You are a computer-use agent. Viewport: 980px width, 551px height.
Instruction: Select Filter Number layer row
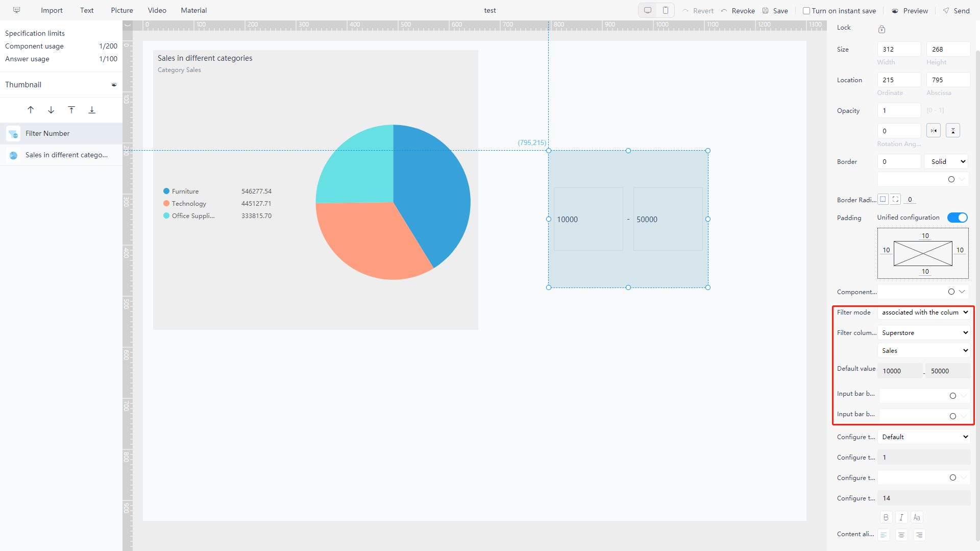coord(61,133)
